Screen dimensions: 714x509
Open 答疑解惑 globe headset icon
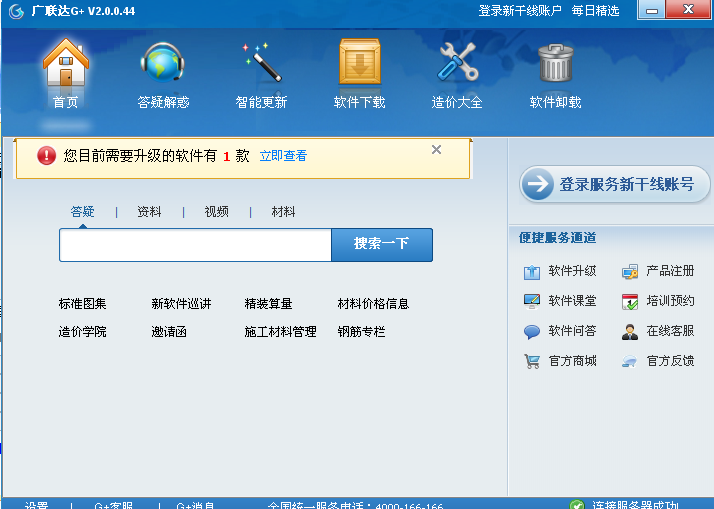point(163,62)
